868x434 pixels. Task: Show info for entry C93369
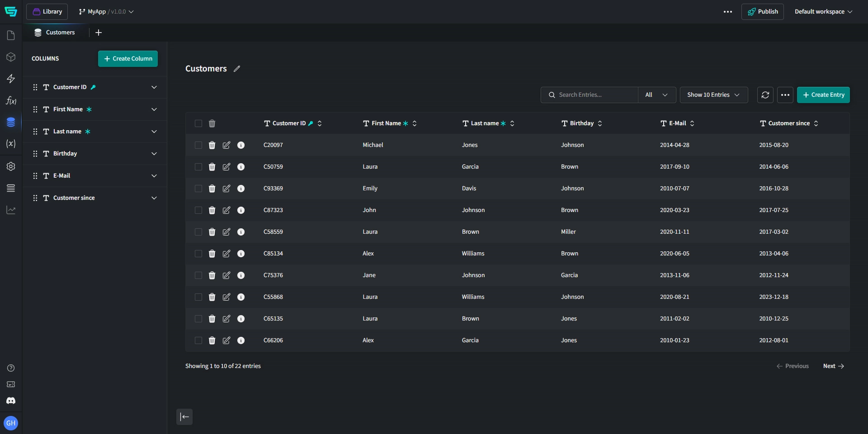[241, 189]
